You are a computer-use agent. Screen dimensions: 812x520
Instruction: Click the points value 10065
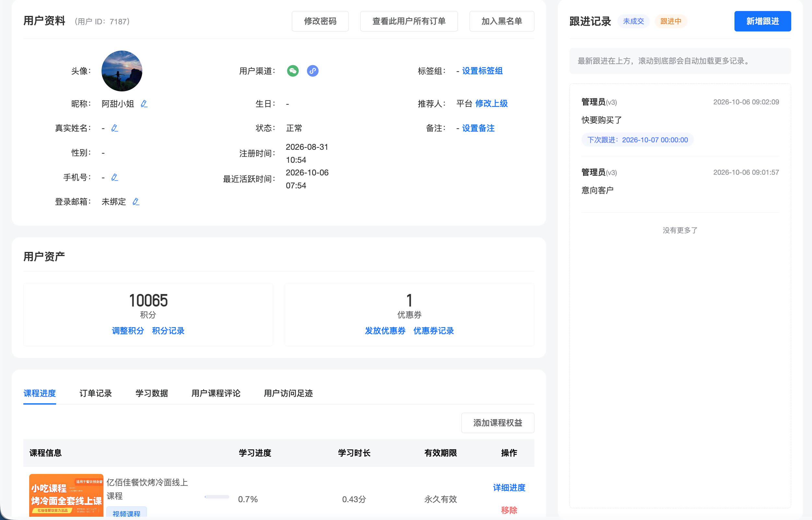[148, 301]
